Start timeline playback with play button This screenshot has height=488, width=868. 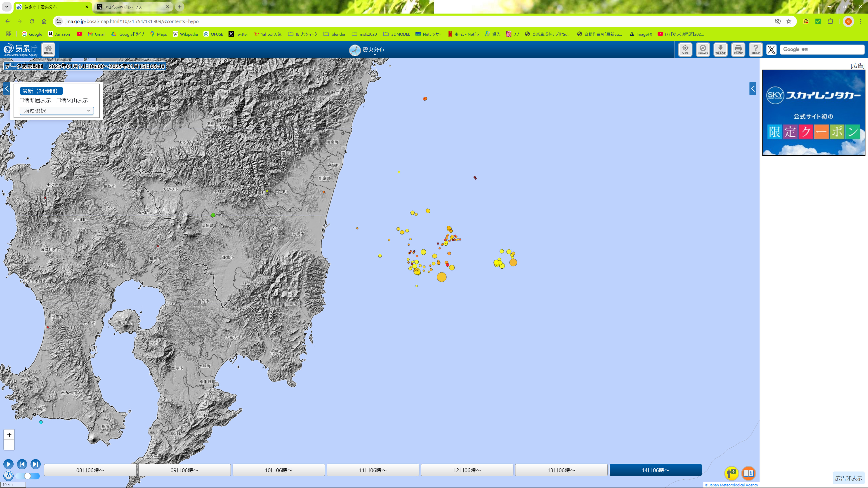[8, 464]
